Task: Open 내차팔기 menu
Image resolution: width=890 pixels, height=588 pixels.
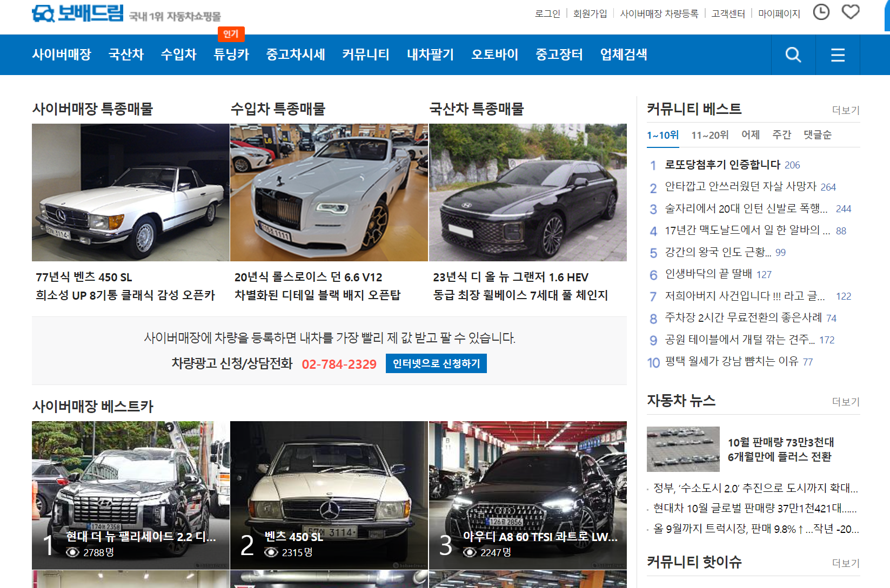Action: 430,55
